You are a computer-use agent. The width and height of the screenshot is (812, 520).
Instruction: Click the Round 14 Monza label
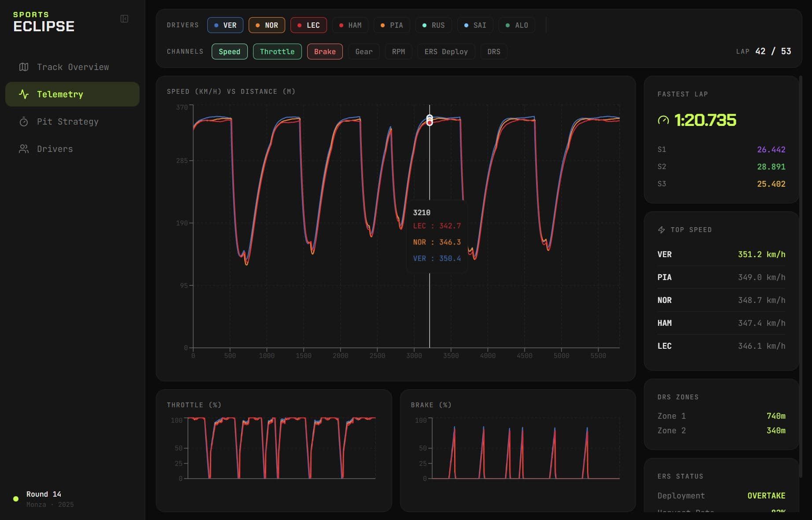coord(50,499)
